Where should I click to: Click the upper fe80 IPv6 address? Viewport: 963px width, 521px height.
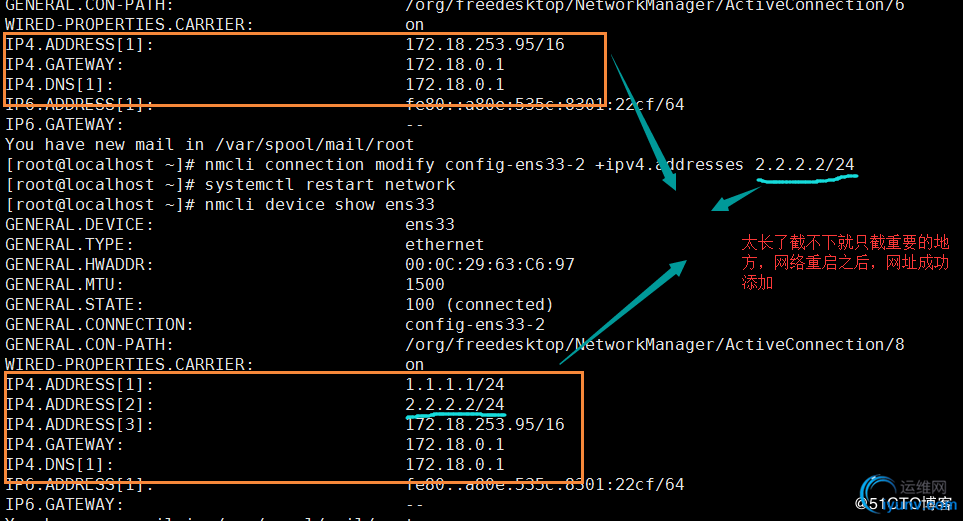pos(544,104)
